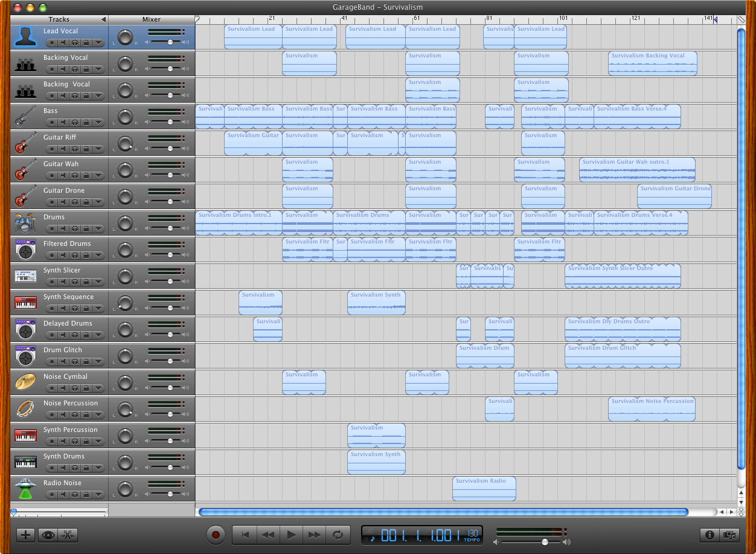Select the Filtered Drums track icon

coord(25,250)
